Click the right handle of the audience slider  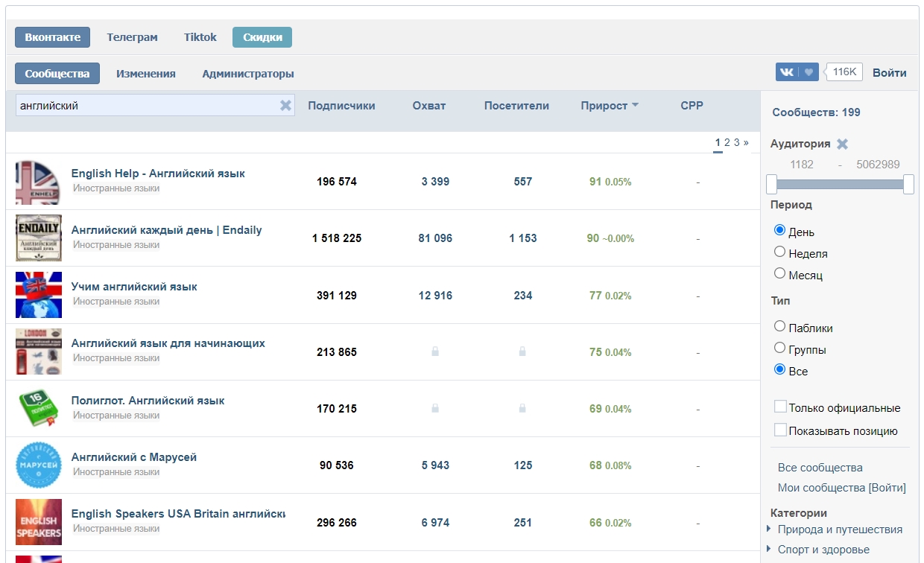pyautogui.click(x=908, y=184)
